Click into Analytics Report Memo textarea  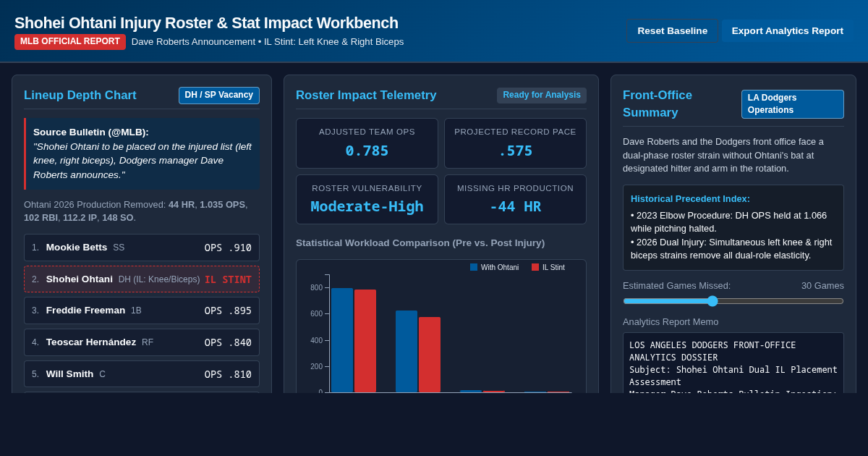(733, 363)
